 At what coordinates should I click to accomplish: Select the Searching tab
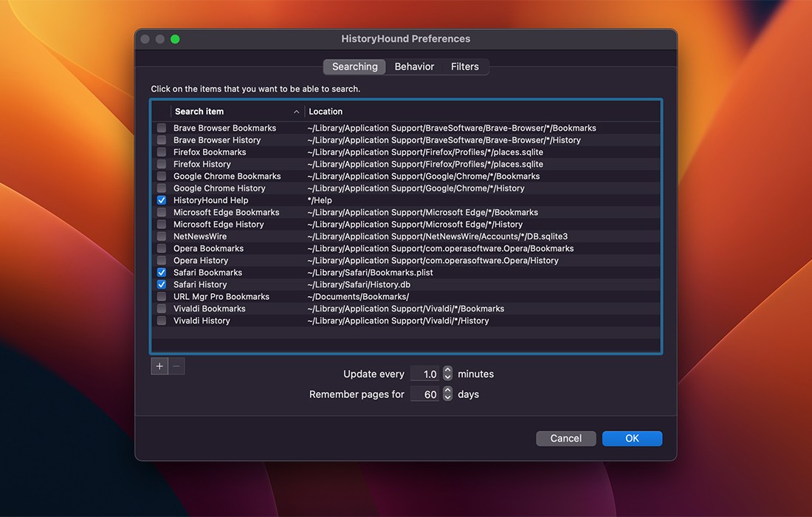[x=354, y=66]
